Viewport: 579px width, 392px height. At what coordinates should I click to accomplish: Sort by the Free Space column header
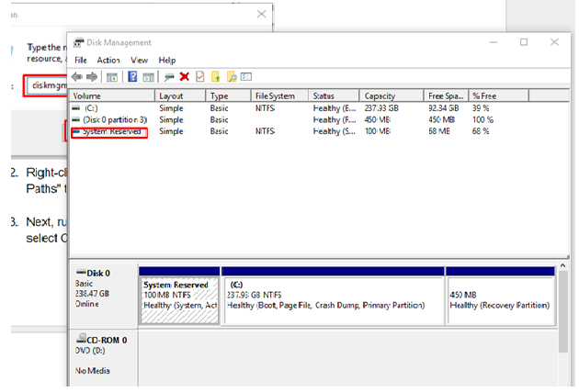coord(446,95)
